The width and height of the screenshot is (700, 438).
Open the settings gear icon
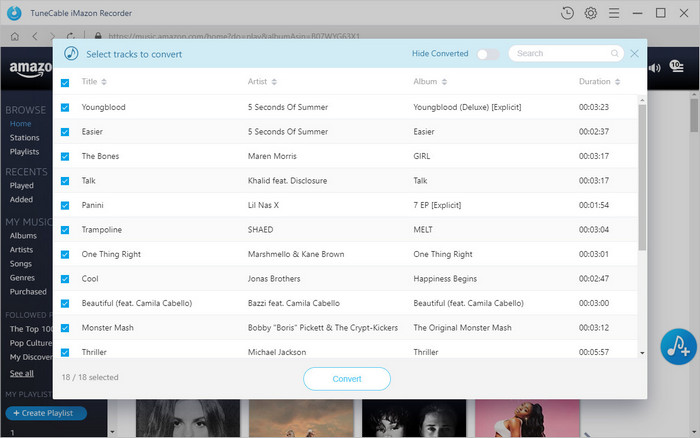point(591,13)
